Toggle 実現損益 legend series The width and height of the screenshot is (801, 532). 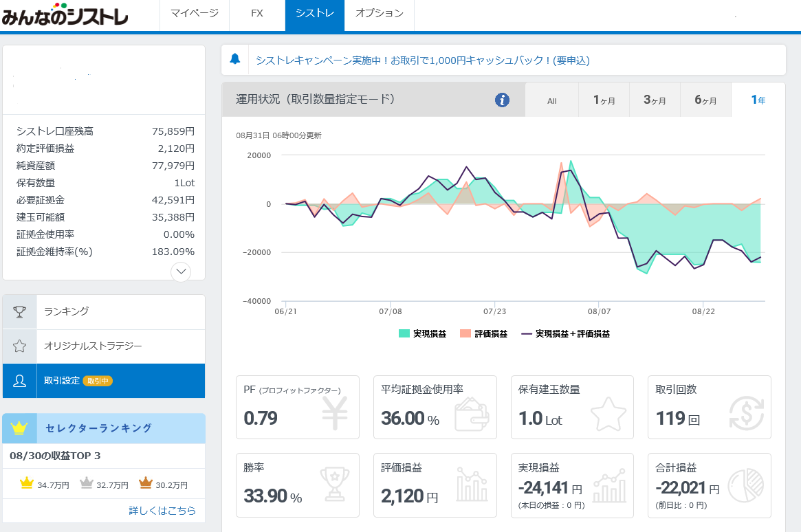422,334
